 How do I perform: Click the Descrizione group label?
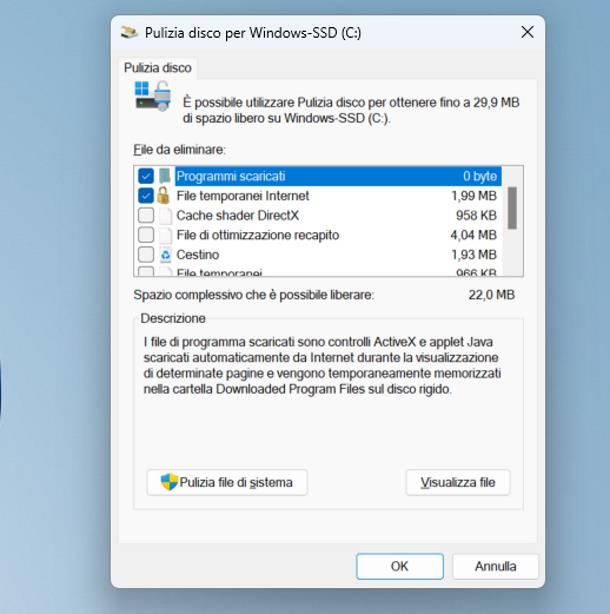click(173, 318)
